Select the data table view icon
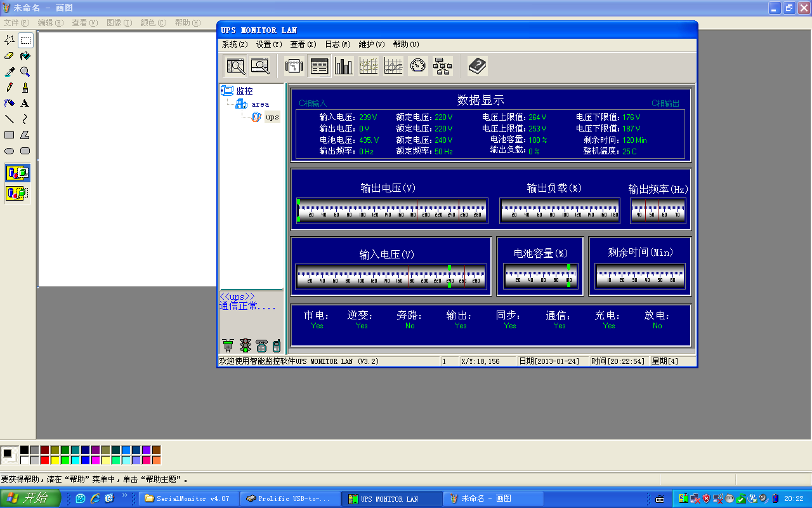 319,66
